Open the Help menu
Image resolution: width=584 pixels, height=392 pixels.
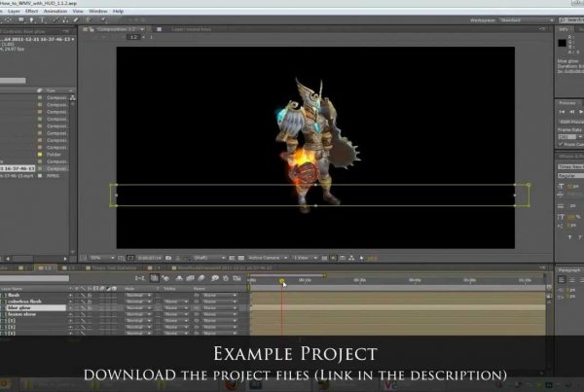[118, 11]
